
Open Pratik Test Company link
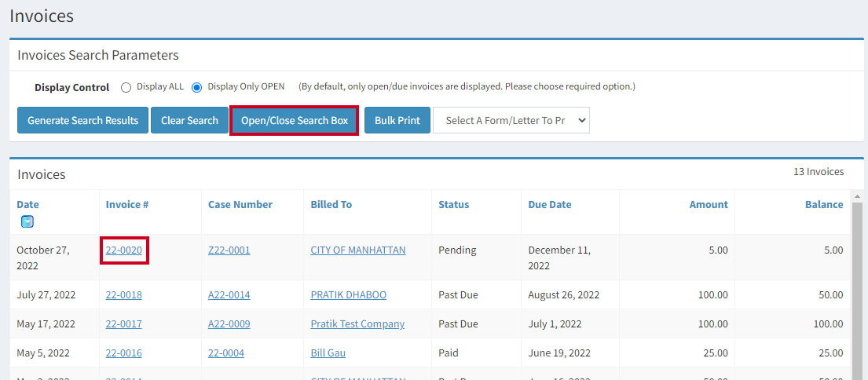(357, 323)
